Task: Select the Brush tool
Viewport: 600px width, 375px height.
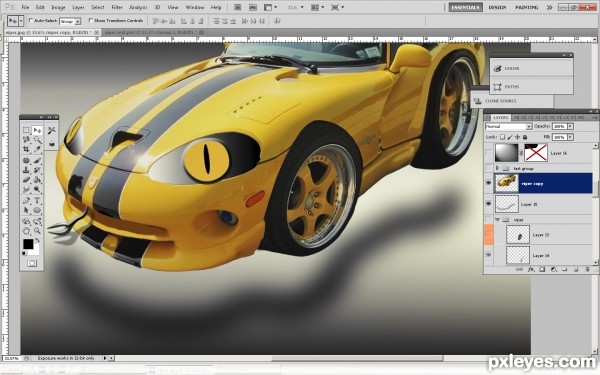Action: [x=37, y=160]
